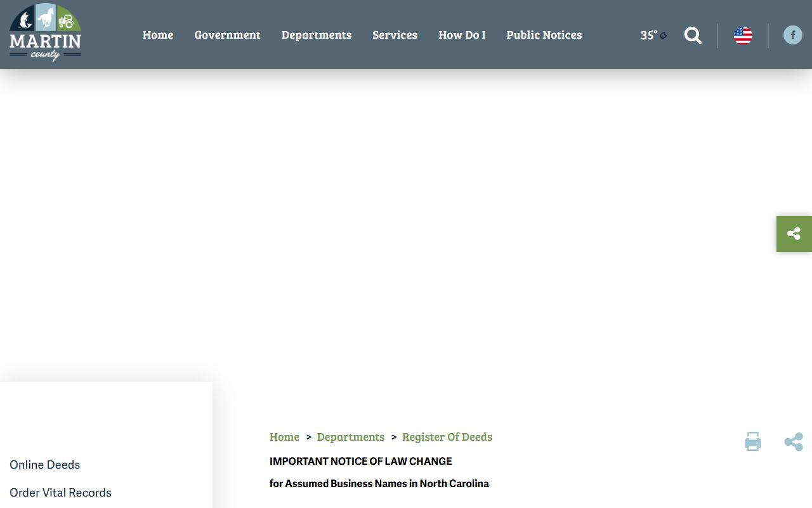Print the page with printer icon

coord(753,441)
